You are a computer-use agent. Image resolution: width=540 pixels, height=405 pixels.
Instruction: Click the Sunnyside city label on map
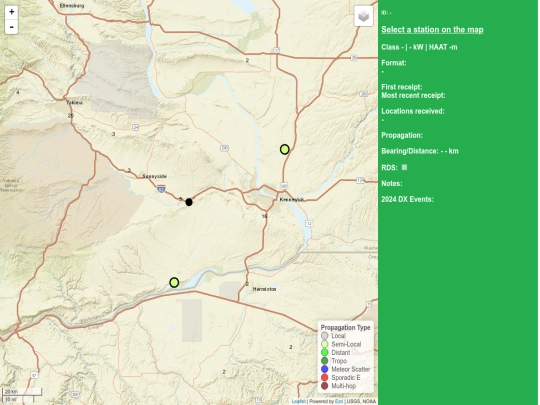point(155,176)
